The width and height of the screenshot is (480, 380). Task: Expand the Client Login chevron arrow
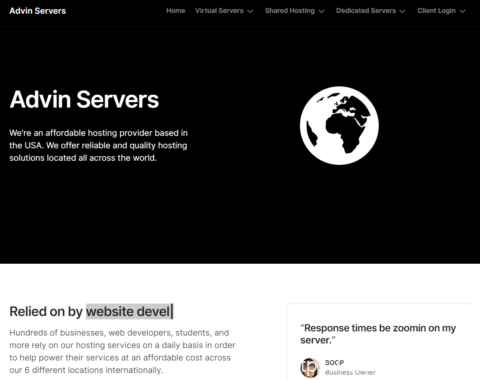[462, 11]
